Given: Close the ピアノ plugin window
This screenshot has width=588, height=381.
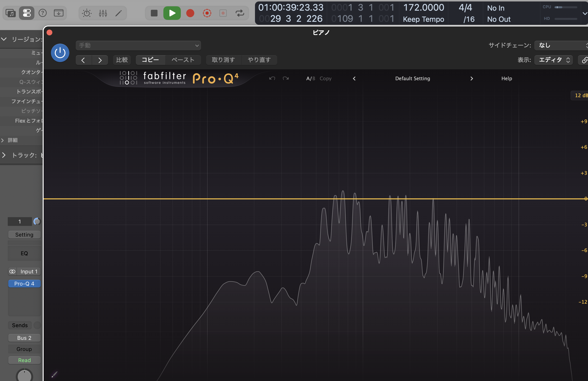Looking at the screenshot, I should [49, 33].
